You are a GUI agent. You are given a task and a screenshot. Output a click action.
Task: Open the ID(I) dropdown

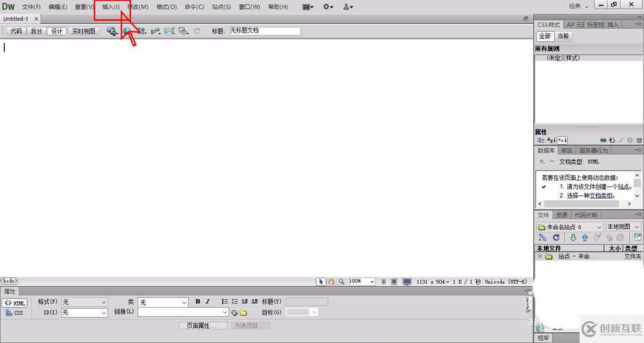coord(84,313)
